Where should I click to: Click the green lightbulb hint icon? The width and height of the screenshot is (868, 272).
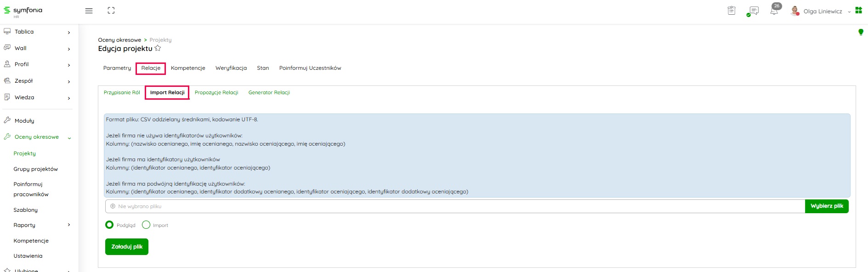pos(861,32)
